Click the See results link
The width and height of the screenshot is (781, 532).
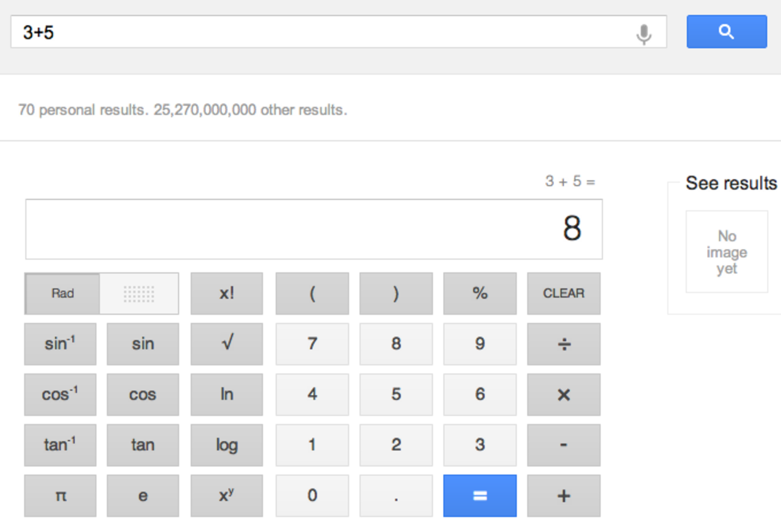tap(730, 184)
